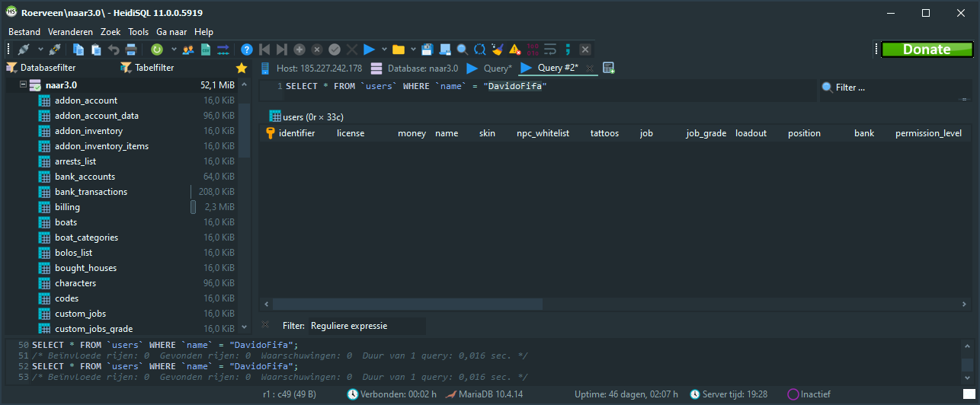980x405 pixels.
Task: Toggle the line wrap toolbar icon
Action: pos(549,49)
